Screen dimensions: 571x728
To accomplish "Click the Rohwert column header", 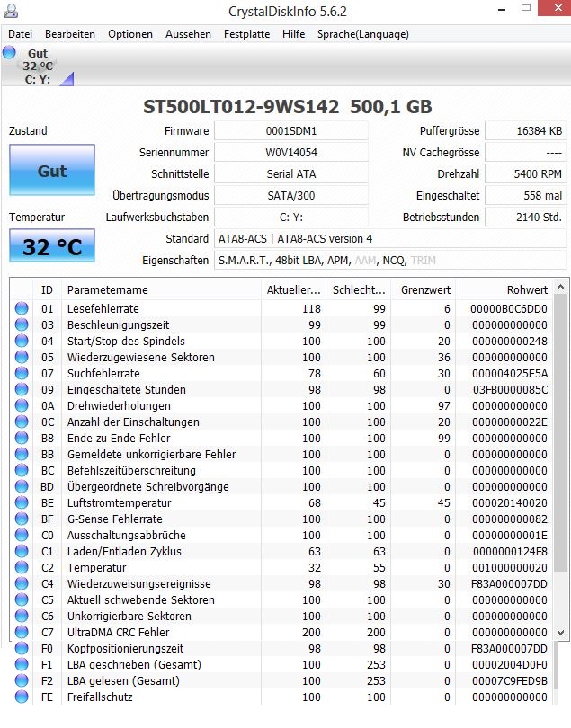I will (x=504, y=289).
